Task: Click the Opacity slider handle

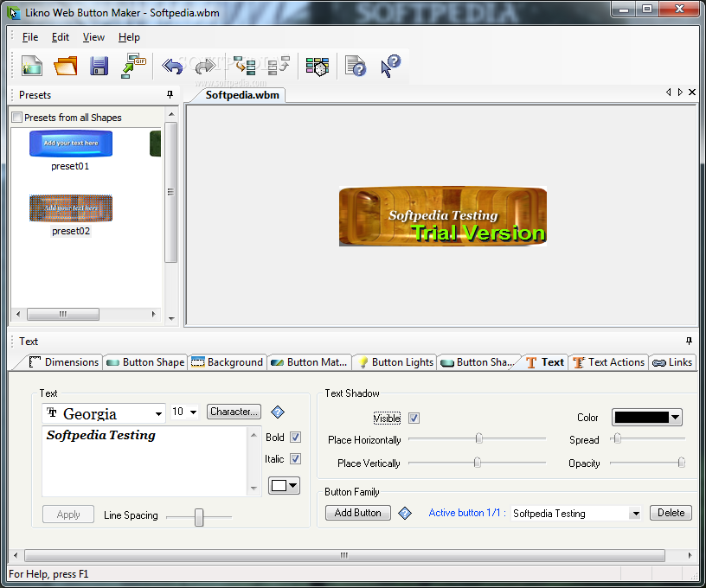Action: 682,462
